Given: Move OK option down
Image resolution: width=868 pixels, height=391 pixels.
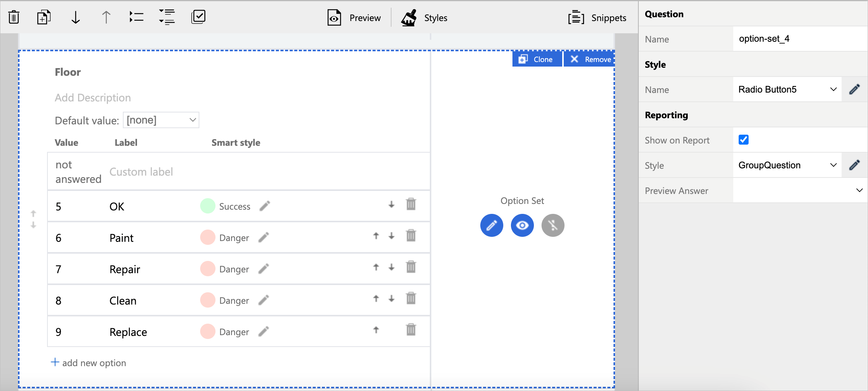Looking at the screenshot, I should tap(391, 205).
